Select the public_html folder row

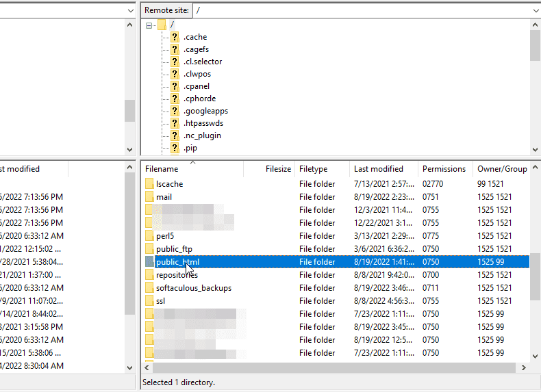coord(337,262)
